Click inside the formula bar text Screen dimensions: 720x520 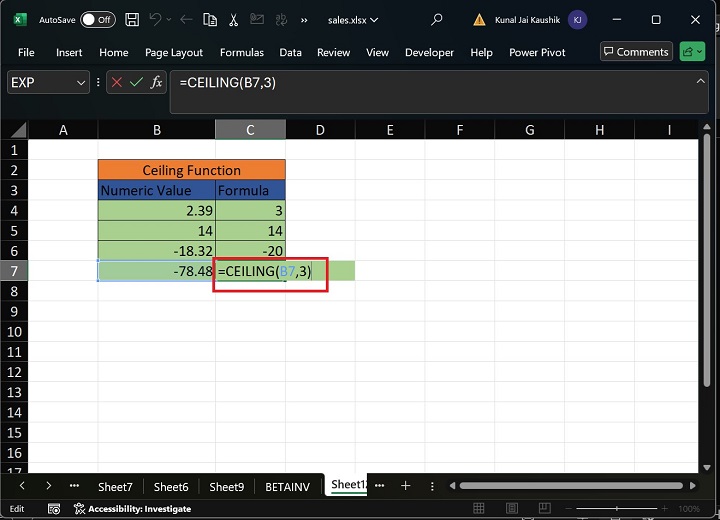pos(228,83)
